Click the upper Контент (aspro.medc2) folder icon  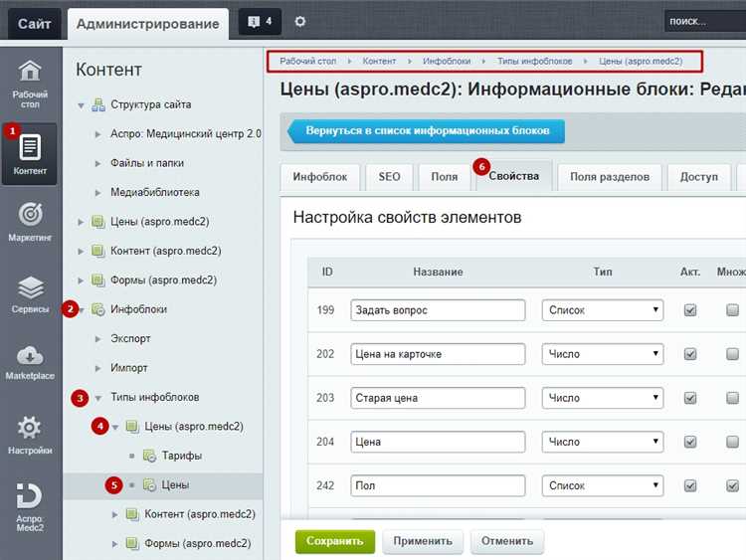[x=98, y=251]
